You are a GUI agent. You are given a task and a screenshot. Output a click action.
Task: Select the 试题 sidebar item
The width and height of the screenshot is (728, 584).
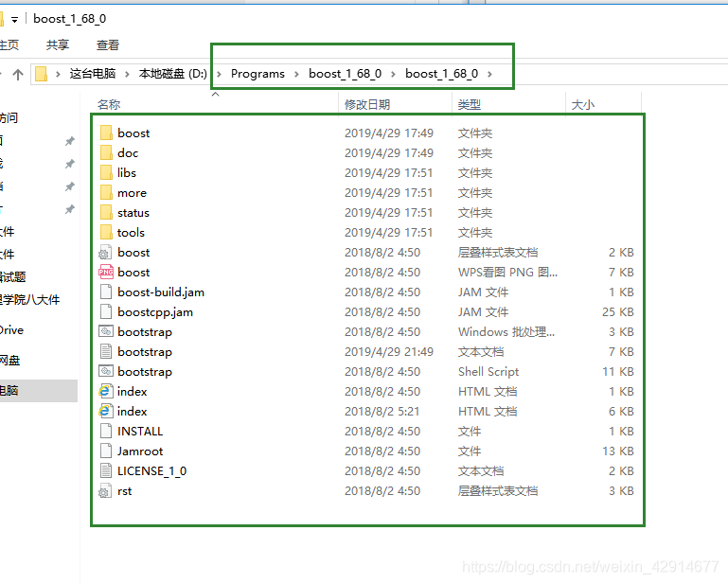coord(13,277)
